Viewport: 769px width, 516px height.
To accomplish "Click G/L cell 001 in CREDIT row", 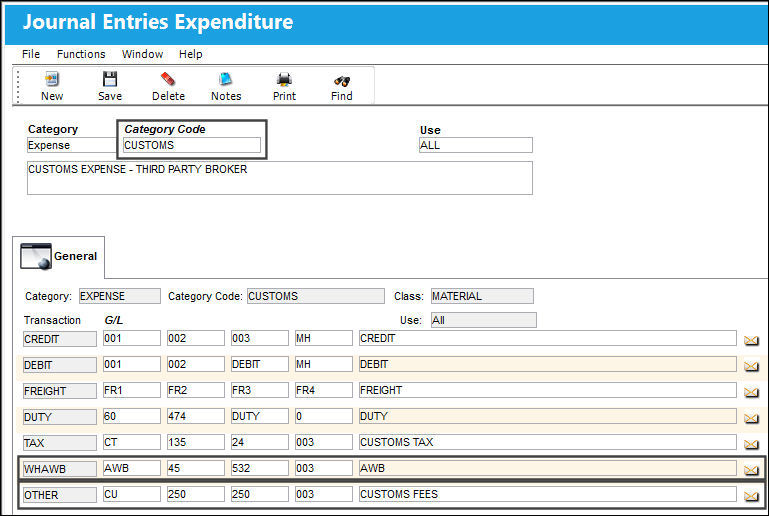I will pos(131,338).
